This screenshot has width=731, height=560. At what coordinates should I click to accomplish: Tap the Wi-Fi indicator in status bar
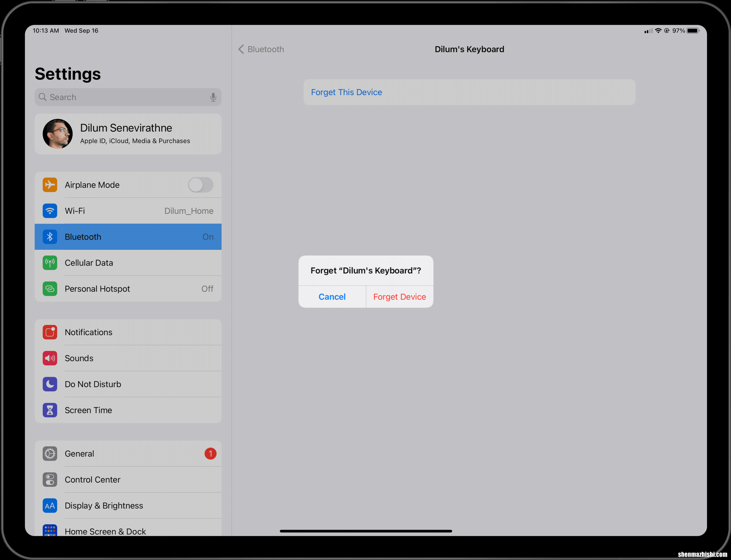658,31
